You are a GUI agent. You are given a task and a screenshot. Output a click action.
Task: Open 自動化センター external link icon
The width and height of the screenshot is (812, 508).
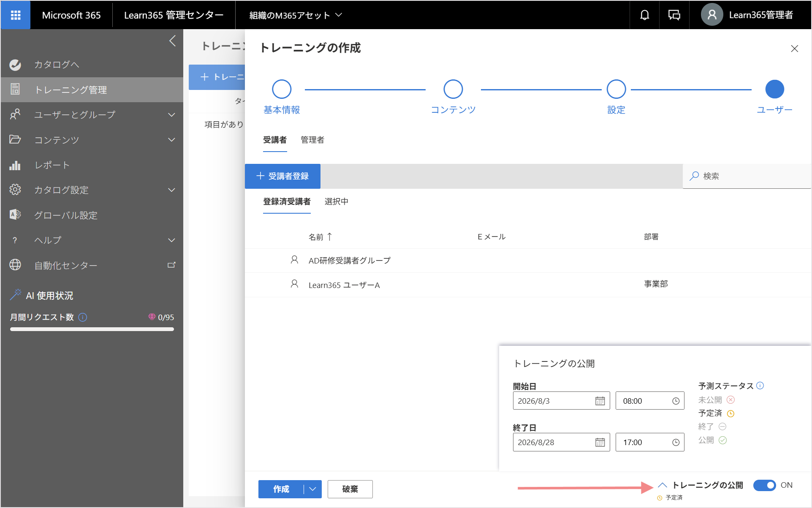pos(171,265)
